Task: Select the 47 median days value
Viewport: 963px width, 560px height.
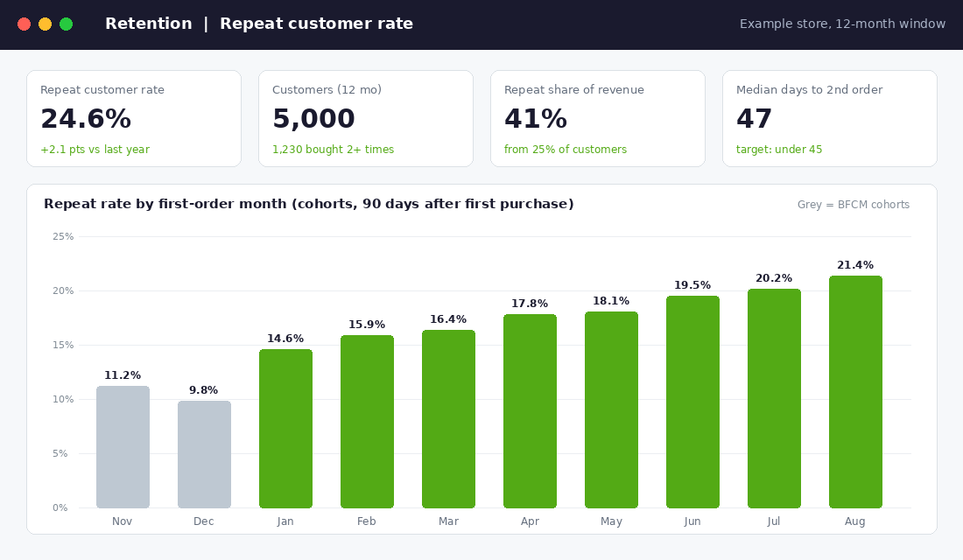Action: (754, 118)
